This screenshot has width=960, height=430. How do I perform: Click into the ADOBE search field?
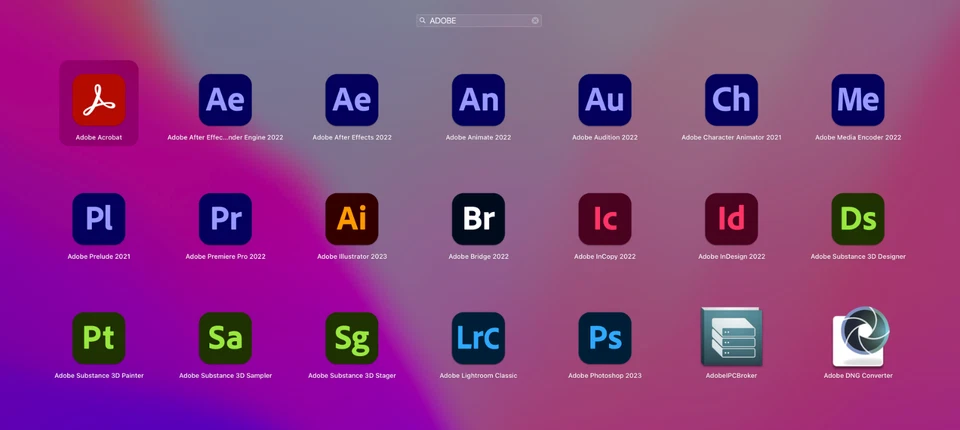click(479, 21)
